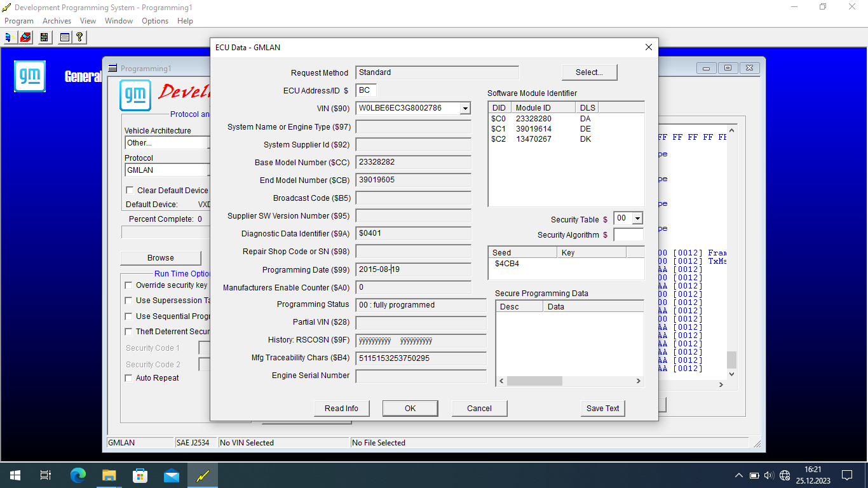Image resolution: width=868 pixels, height=488 pixels.
Task: Open the Vehicle Architecture combo box
Action: (x=166, y=143)
